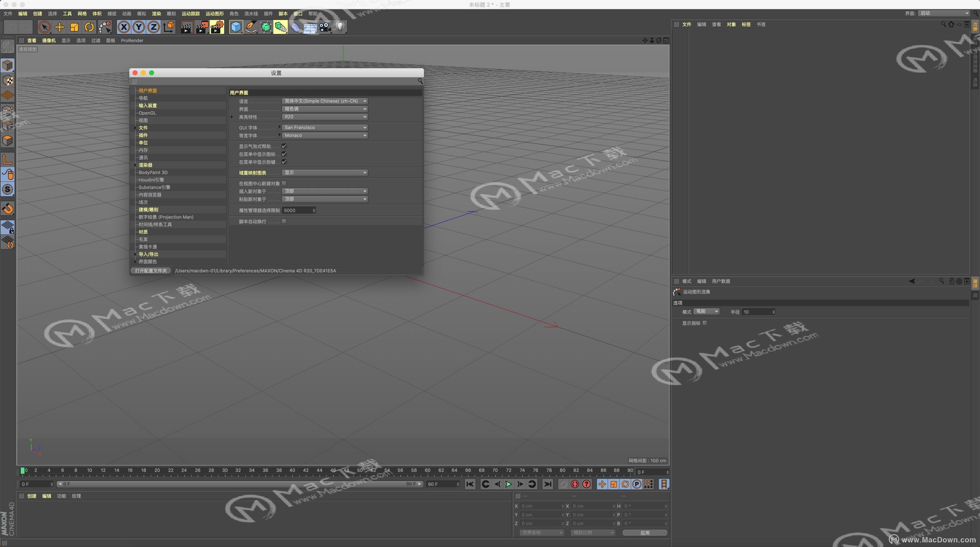This screenshot has height=547, width=980.
Task: Open the GUI 字体 San Francisco dropdown
Action: [x=325, y=128]
